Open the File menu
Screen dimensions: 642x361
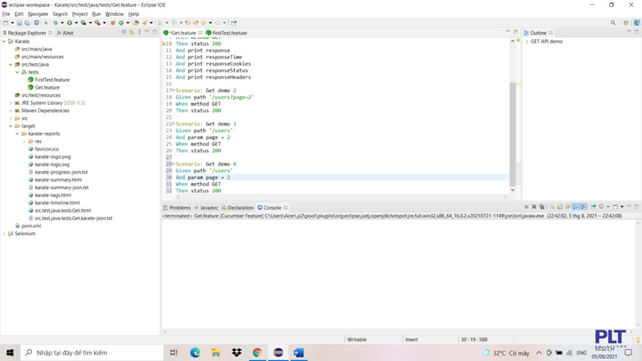click(6, 14)
